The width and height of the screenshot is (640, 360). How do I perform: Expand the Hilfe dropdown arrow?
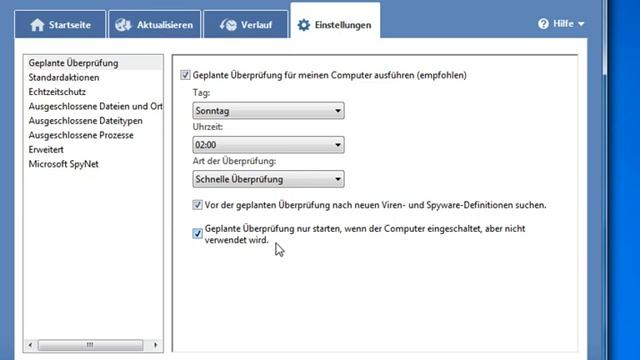pyautogui.click(x=581, y=24)
